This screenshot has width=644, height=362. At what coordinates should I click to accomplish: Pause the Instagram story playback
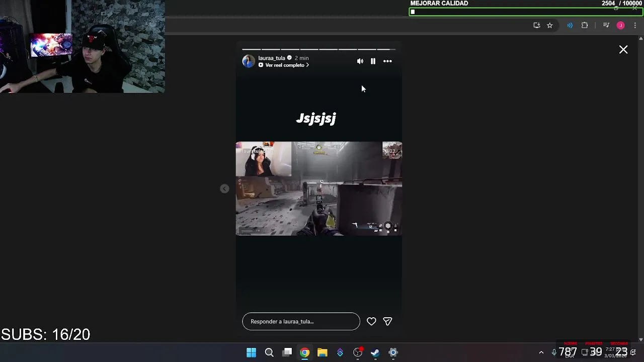373,61
